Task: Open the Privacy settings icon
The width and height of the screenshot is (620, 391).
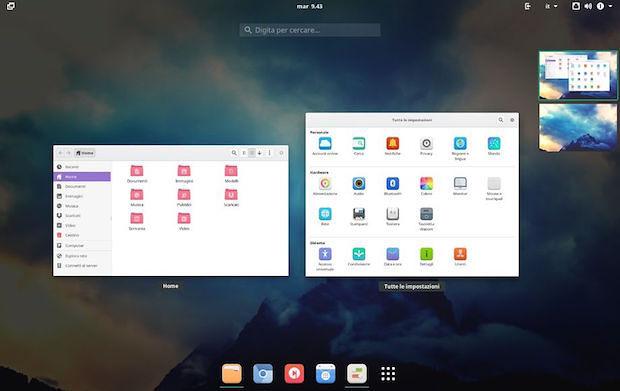Action: [426, 144]
